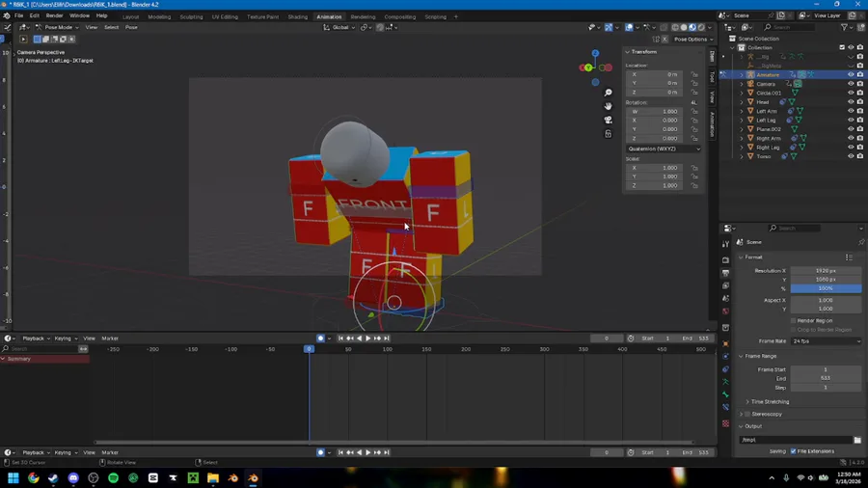The image size is (868, 488).
Task: Switch to the Shading workspace tab
Action: pyautogui.click(x=298, y=16)
